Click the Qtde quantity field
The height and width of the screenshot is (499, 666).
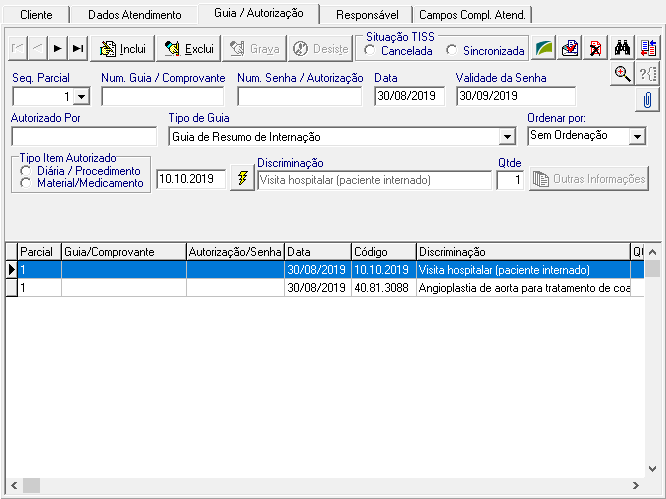510,180
